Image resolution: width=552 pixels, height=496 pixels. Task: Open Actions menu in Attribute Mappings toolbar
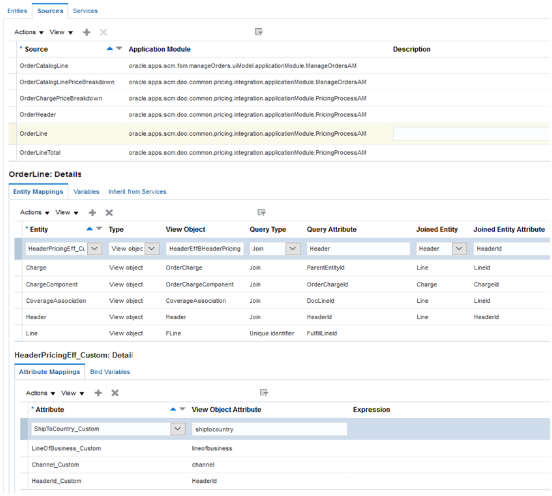tap(40, 393)
